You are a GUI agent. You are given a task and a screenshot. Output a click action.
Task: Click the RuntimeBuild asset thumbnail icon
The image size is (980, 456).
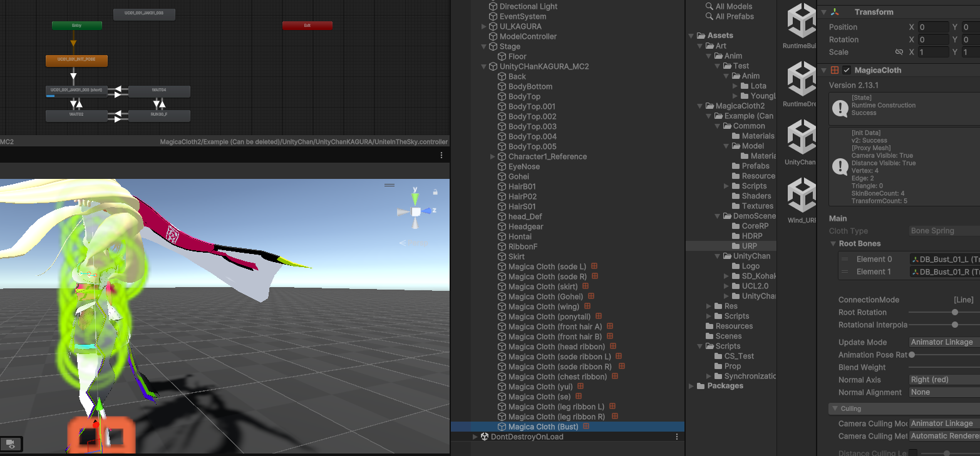(x=801, y=21)
